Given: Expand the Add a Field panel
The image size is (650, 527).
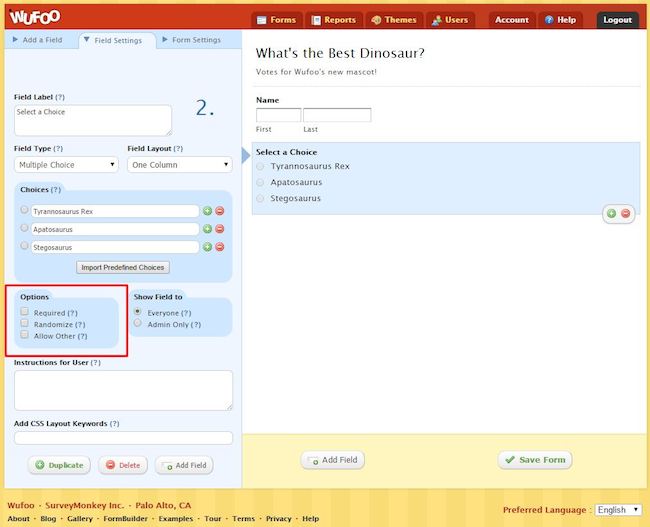Looking at the screenshot, I should point(38,40).
